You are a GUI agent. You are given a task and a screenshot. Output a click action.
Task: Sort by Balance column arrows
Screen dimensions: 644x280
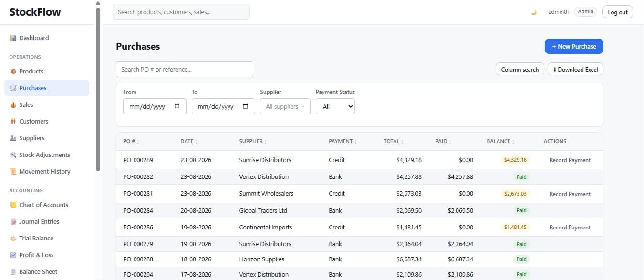coord(513,142)
